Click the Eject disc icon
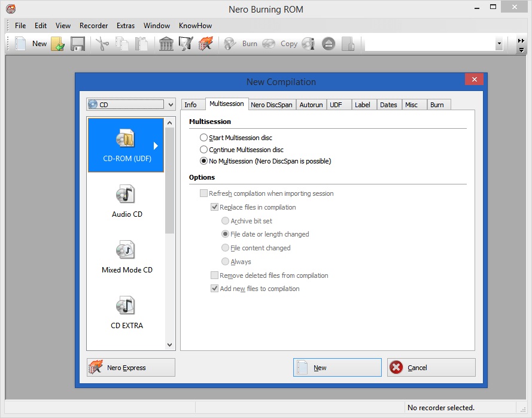Image resolution: width=532 pixels, height=418 pixels. (x=329, y=44)
